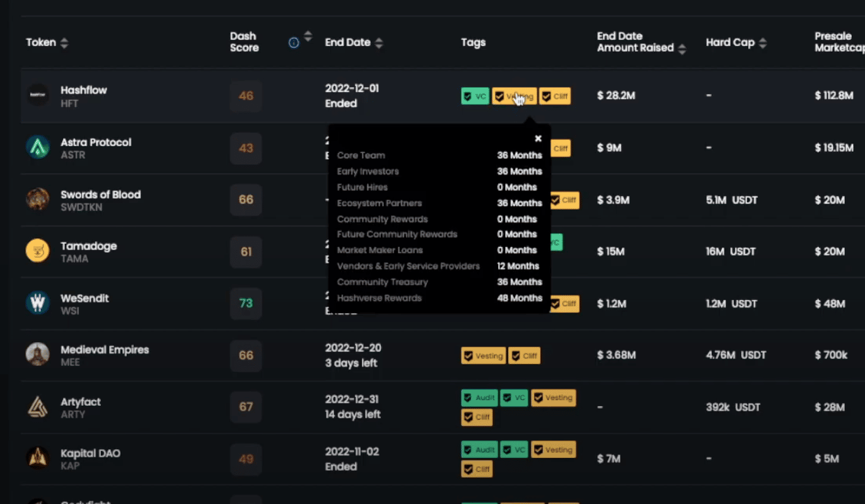Select the '4.76M USDT' hard cap cell
Image resolution: width=865 pixels, height=504 pixels.
(736, 355)
